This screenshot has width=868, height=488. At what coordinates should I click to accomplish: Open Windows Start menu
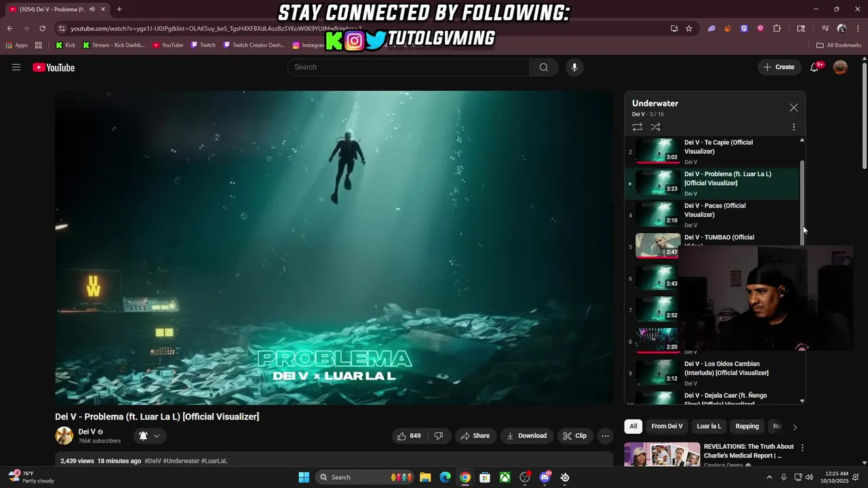[x=304, y=477]
